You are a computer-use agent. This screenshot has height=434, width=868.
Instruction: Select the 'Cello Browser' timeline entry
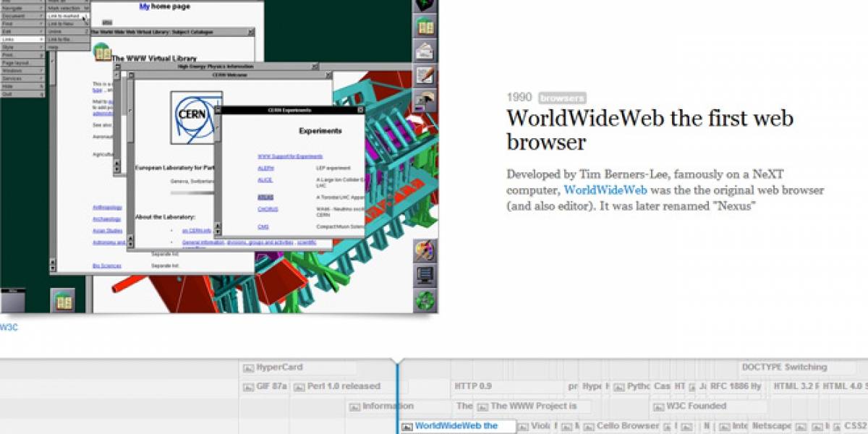click(x=622, y=426)
